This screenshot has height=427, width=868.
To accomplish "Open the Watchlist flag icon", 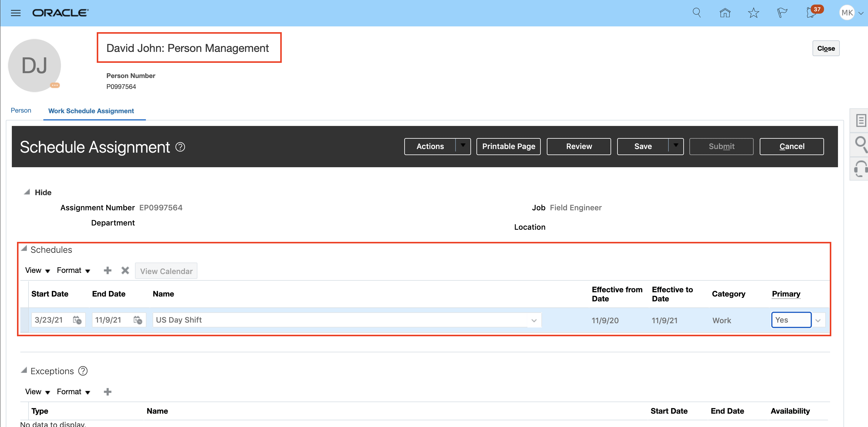I will [x=782, y=13].
